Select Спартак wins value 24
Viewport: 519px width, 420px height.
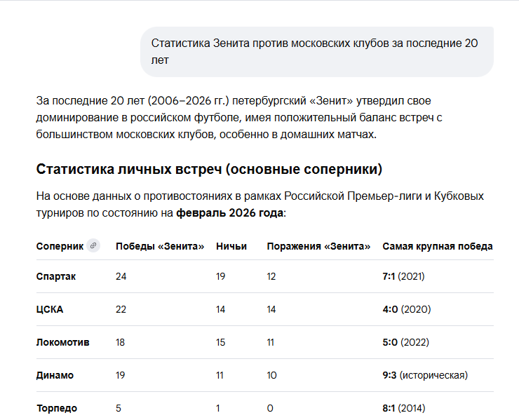pos(121,276)
